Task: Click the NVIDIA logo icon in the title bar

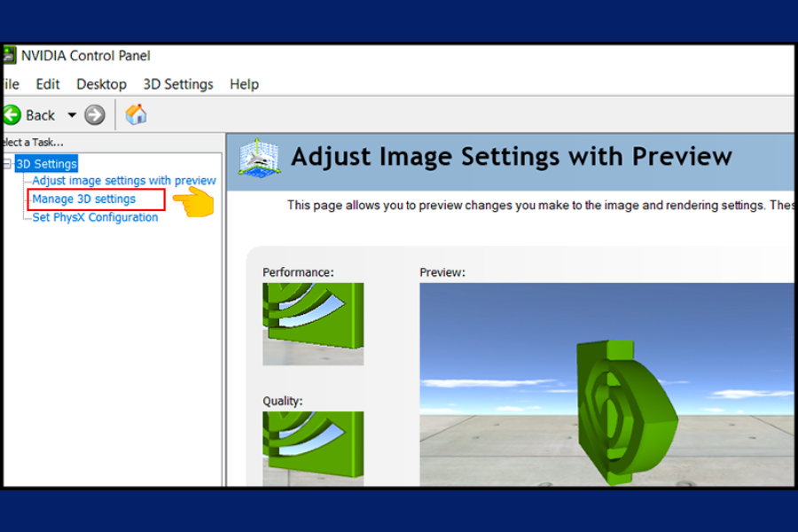Action: click(9, 55)
